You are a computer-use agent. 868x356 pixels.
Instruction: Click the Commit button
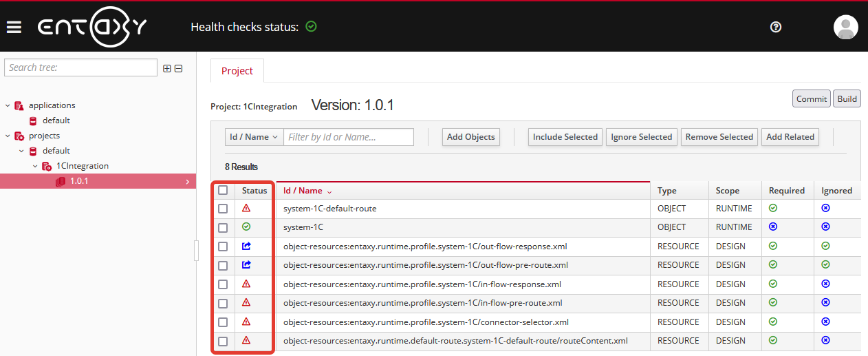812,98
